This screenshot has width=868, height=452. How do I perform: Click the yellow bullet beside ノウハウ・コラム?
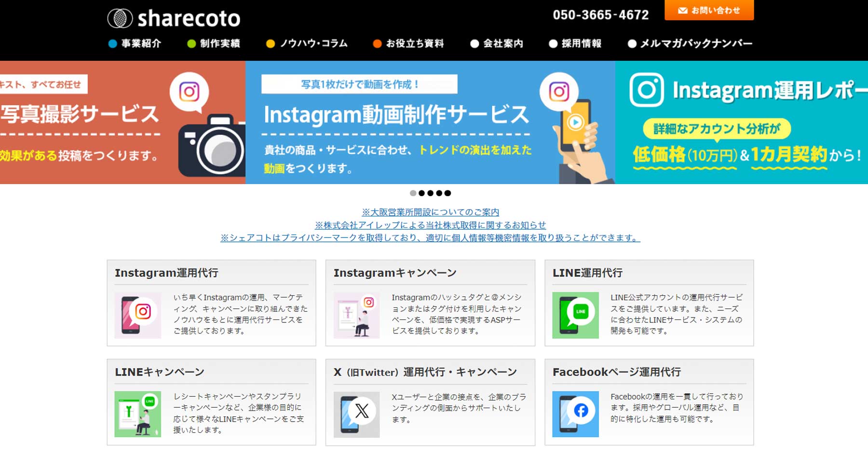[271, 44]
